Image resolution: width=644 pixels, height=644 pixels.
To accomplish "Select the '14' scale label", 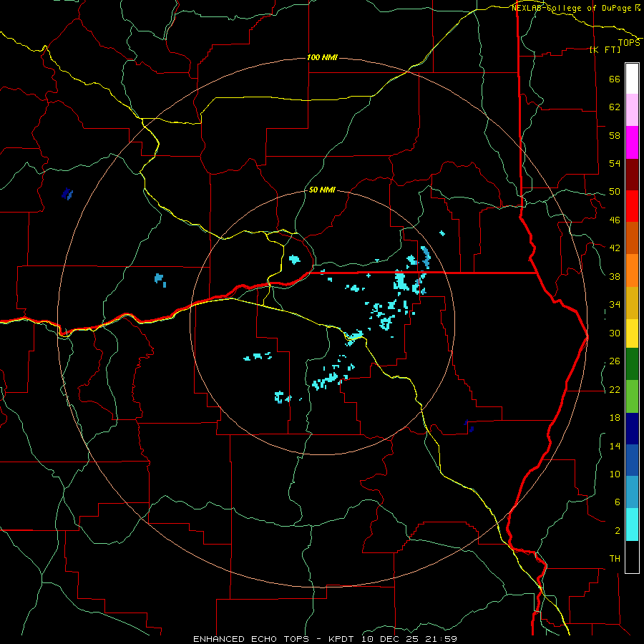I will coord(615,446).
